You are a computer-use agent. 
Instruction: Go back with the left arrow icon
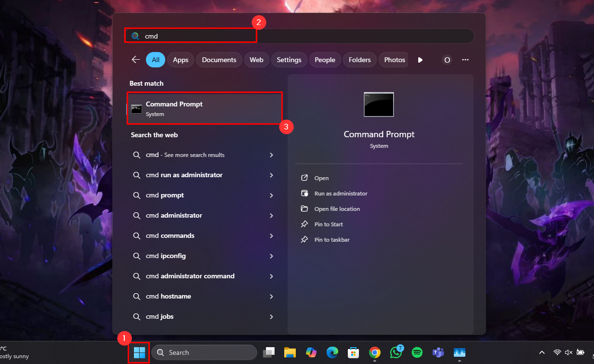coord(136,60)
